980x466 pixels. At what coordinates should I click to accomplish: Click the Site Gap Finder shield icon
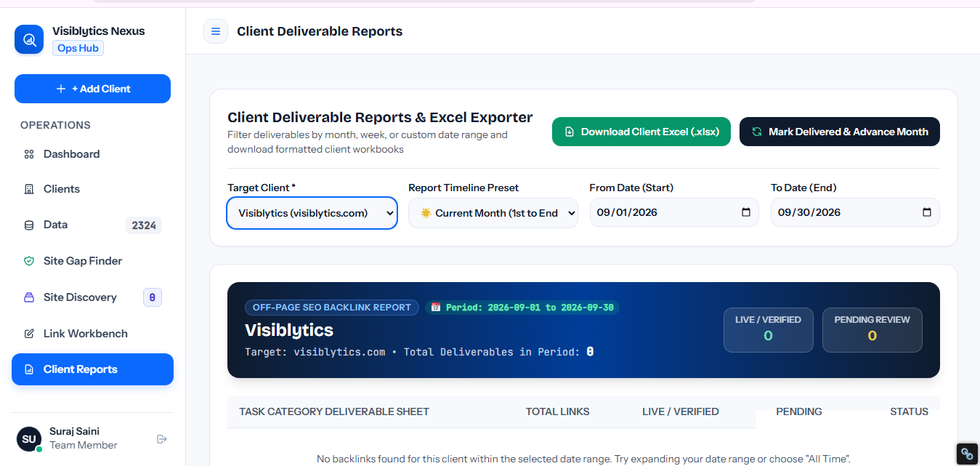click(29, 261)
